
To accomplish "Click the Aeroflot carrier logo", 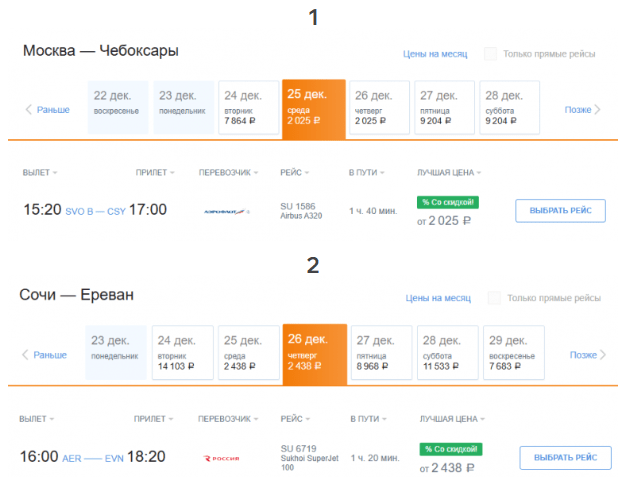I will click(226, 211).
